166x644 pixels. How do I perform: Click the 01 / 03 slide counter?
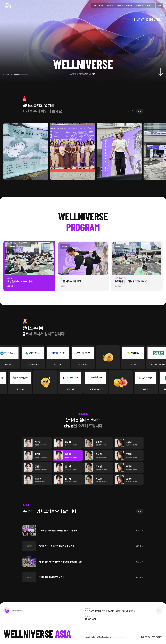[x=8, y=75]
